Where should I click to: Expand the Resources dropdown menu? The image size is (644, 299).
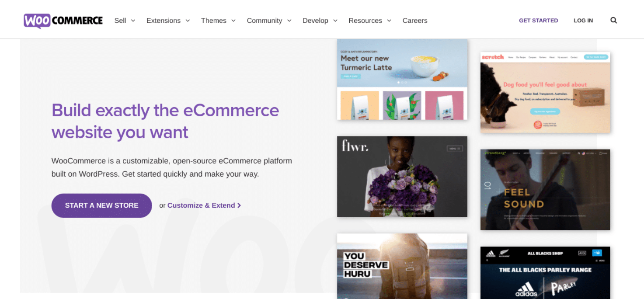[x=369, y=20]
